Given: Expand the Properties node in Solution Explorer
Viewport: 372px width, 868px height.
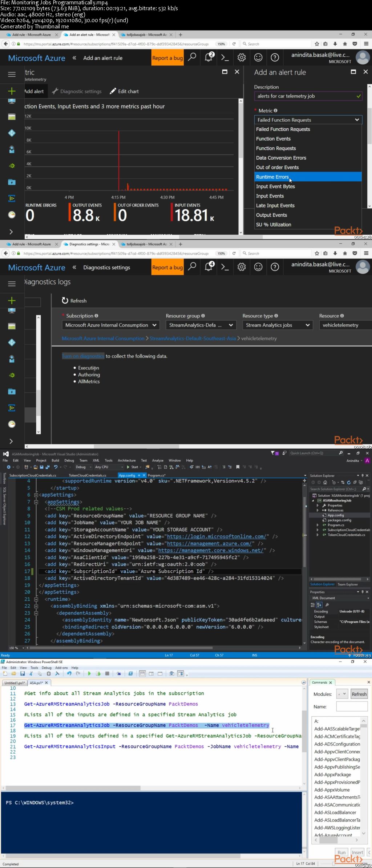Looking at the screenshot, I should (318, 505).
